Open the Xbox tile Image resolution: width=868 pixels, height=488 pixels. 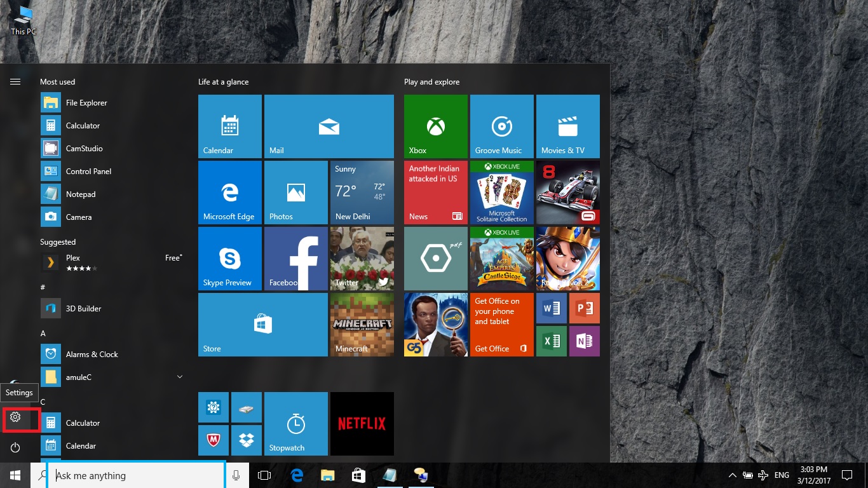(435, 126)
